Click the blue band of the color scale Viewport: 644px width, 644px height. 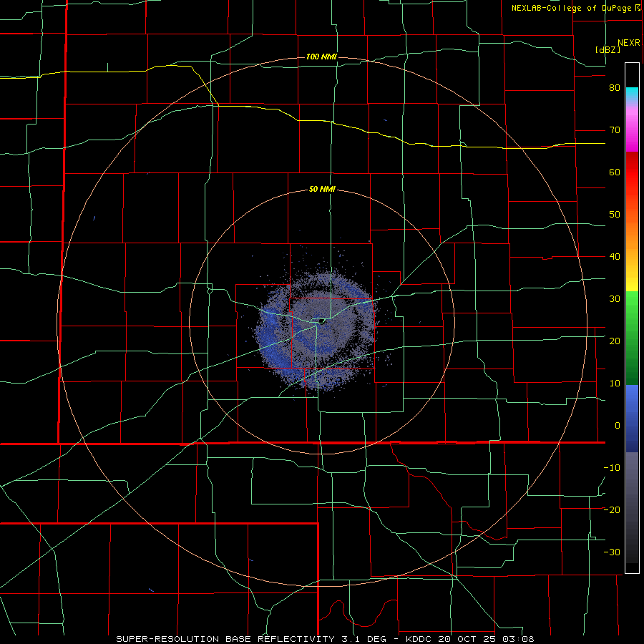pyautogui.click(x=632, y=418)
